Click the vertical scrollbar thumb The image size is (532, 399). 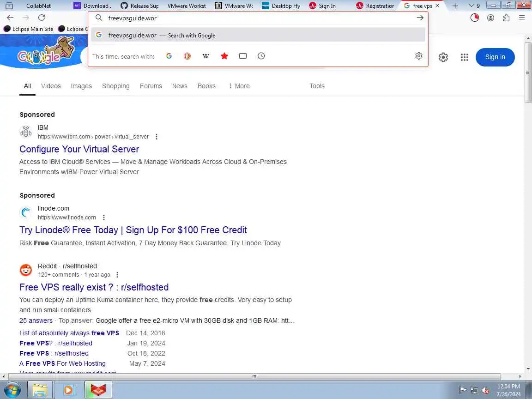pos(527,72)
